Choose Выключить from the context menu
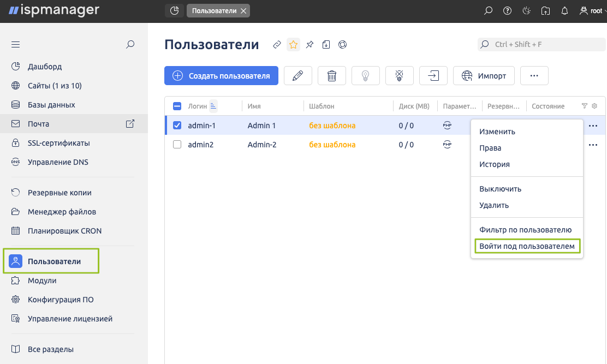This screenshot has width=607, height=364. (500, 189)
